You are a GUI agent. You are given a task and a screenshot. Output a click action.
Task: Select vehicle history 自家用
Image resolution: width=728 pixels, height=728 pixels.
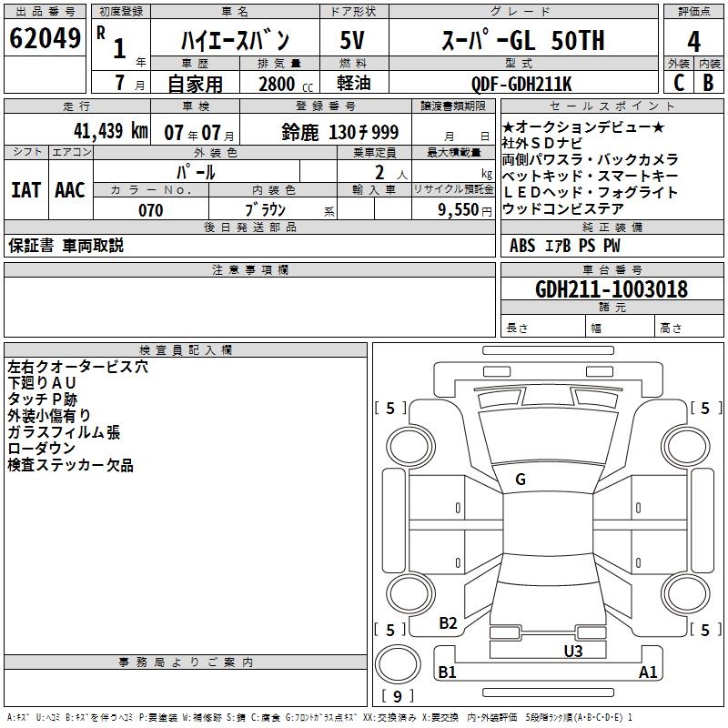(195, 84)
